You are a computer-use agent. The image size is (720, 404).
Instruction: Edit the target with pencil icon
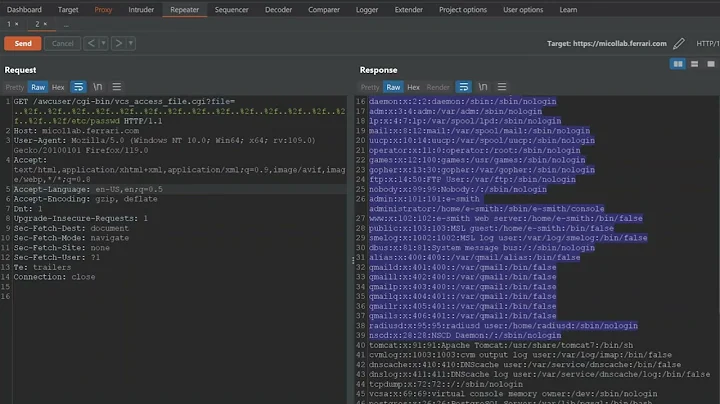click(679, 44)
